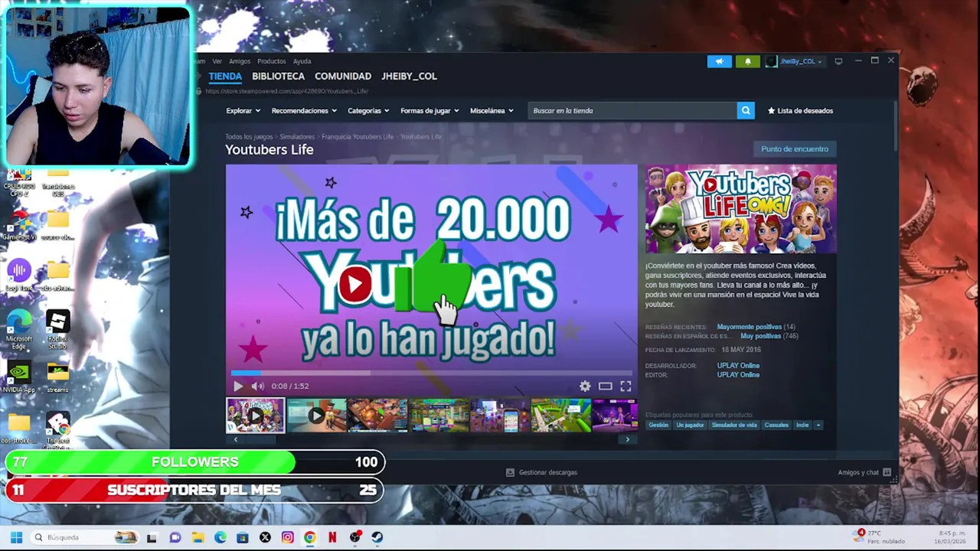Viewport: 980px width, 551px height.
Task: Expand trailer to fullscreen
Action: [626, 386]
